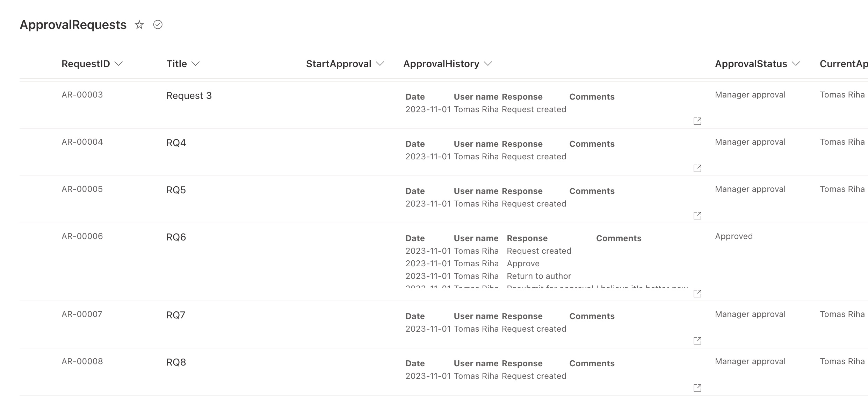
Task: Open the ApprovalStatus column menu
Action: coord(796,64)
